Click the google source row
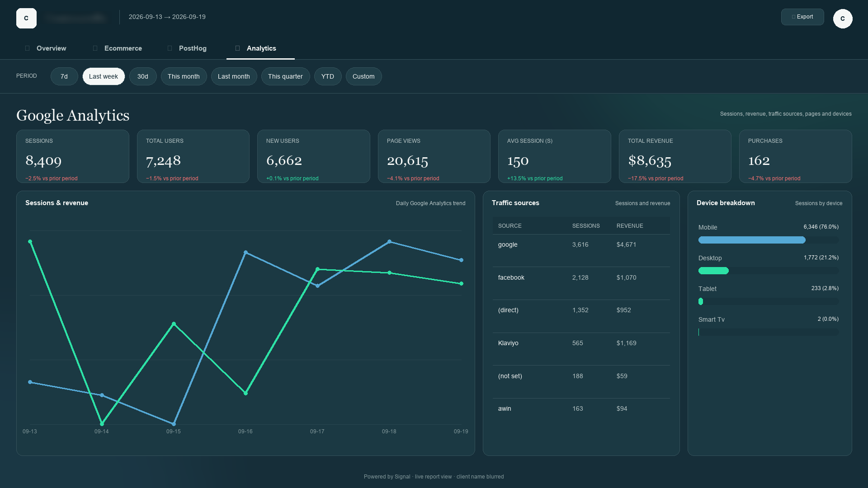Viewport: 868px width, 488px height. [x=581, y=251]
